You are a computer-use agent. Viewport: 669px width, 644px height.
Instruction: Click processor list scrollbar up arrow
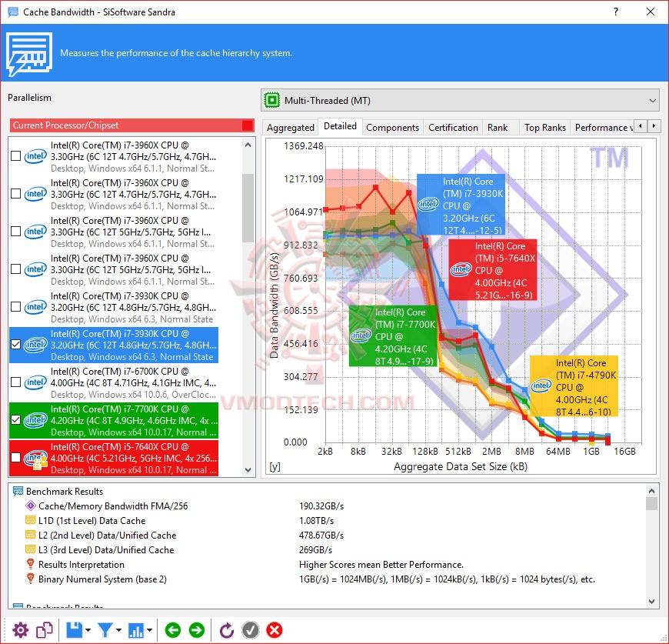click(x=248, y=145)
